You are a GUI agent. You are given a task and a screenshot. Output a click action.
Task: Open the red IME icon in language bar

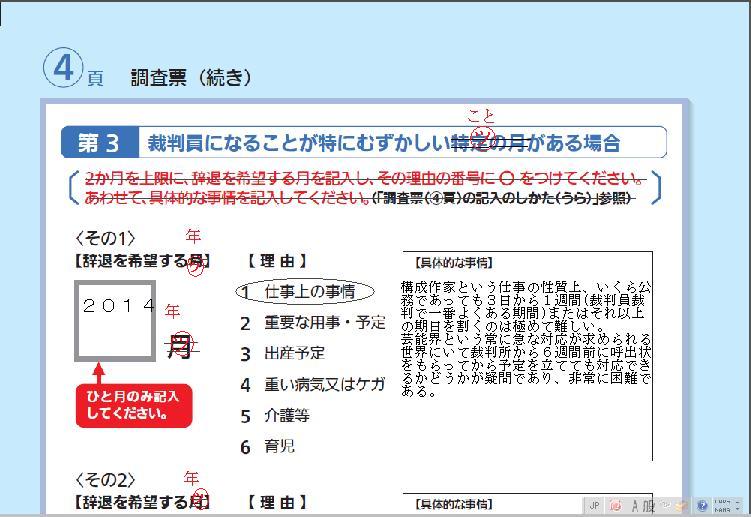(x=615, y=506)
